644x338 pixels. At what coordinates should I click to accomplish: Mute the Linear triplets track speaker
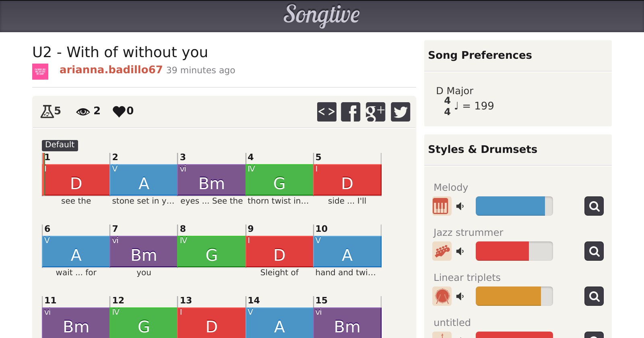pyautogui.click(x=460, y=297)
